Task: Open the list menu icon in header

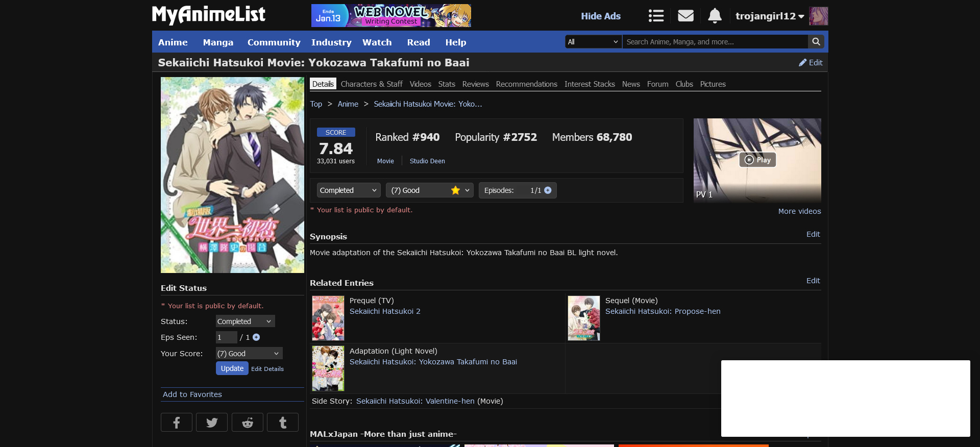Action: tap(656, 16)
